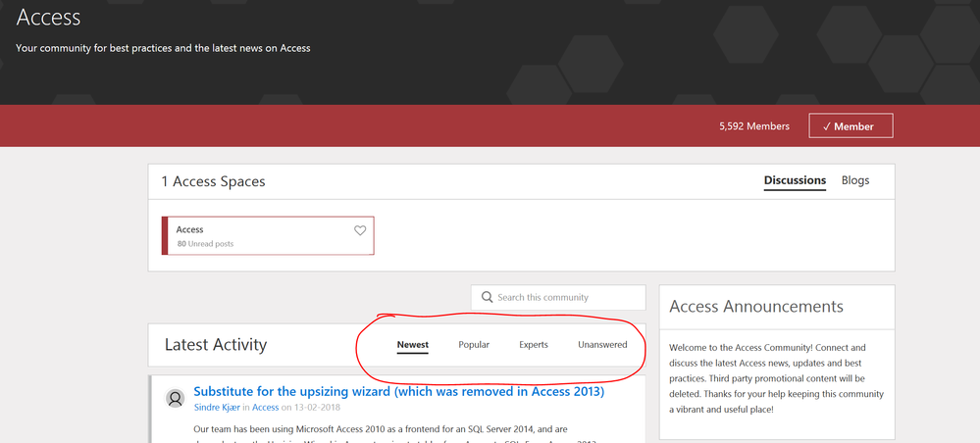Open author Sindre Kjær's profile link

pos(216,408)
